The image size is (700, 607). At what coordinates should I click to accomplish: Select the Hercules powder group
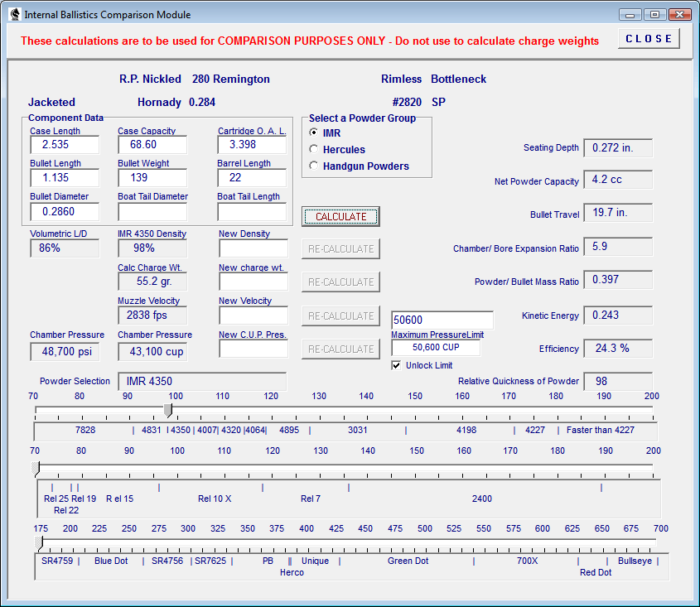pyautogui.click(x=314, y=149)
